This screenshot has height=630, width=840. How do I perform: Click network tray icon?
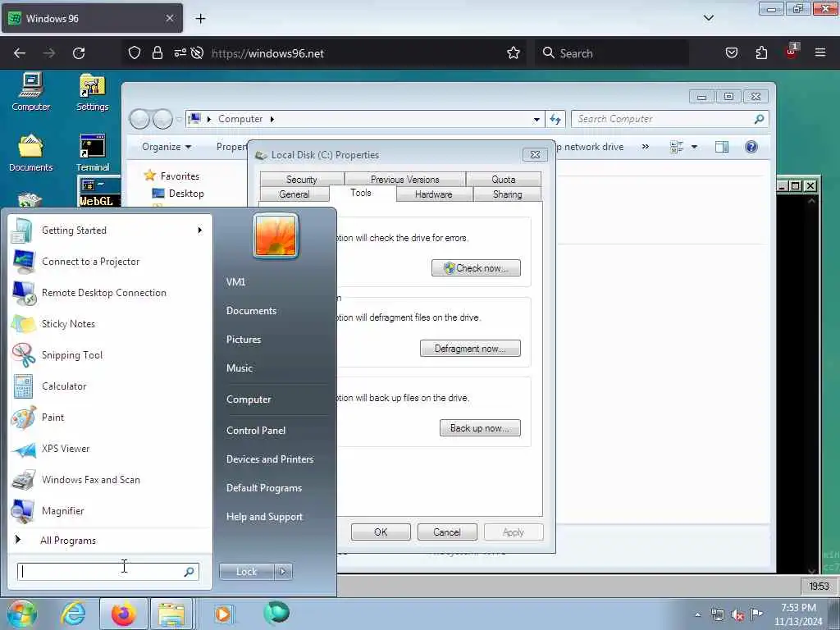pyautogui.click(x=717, y=615)
